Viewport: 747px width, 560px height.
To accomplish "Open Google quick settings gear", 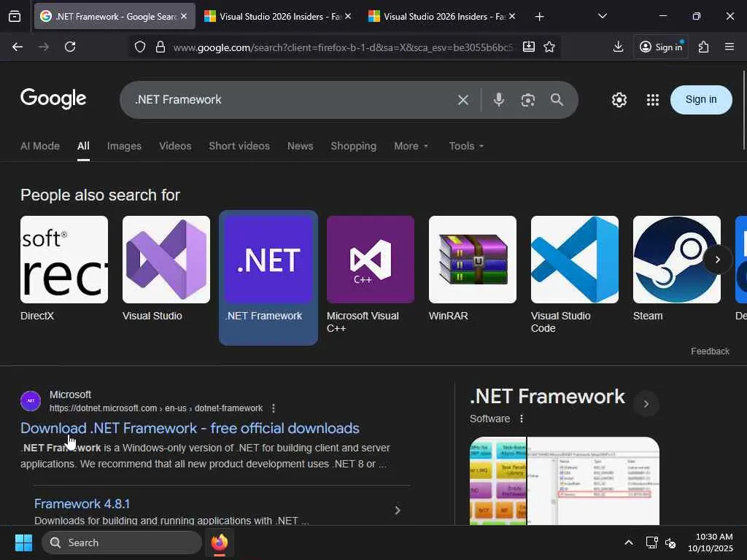I will pos(619,99).
